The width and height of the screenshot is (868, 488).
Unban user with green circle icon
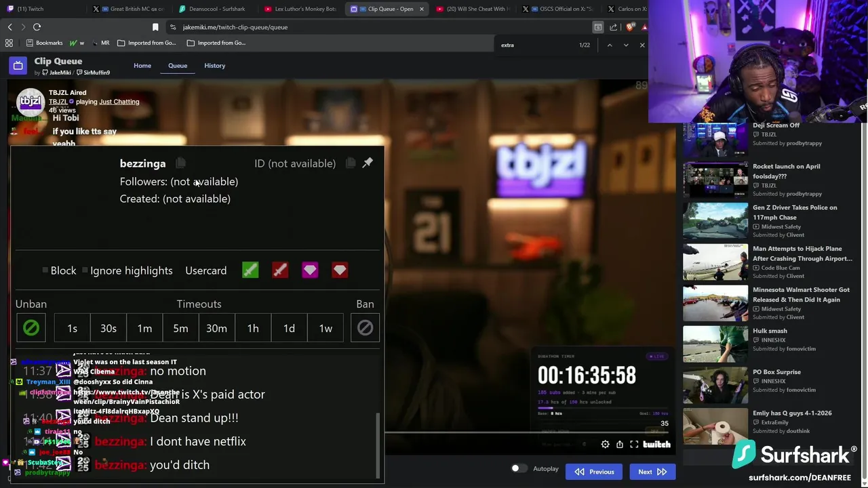coord(31,328)
